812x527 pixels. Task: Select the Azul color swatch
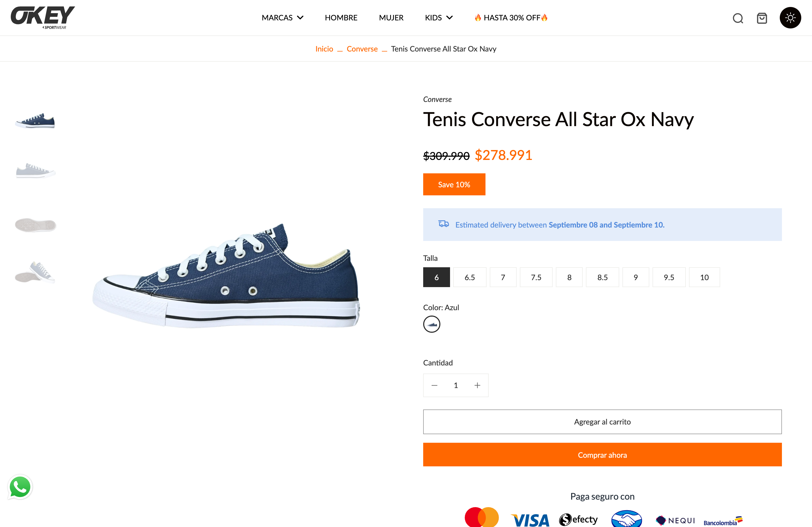click(432, 324)
